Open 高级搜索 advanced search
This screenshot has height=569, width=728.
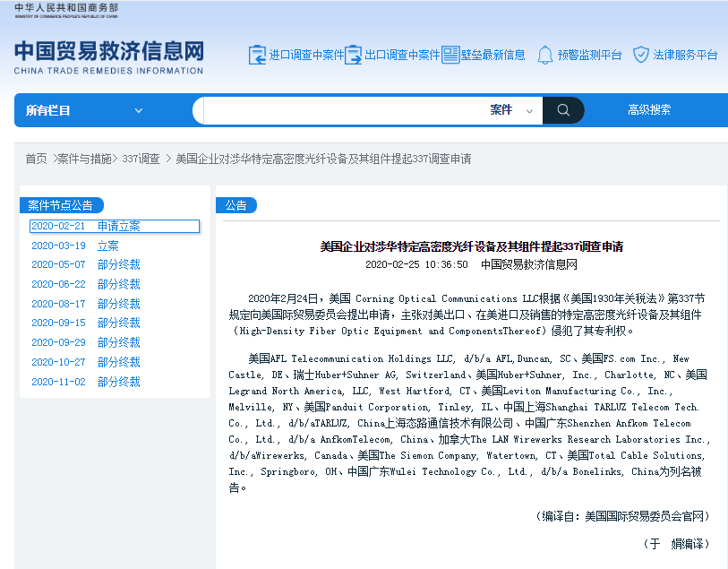[x=649, y=110]
